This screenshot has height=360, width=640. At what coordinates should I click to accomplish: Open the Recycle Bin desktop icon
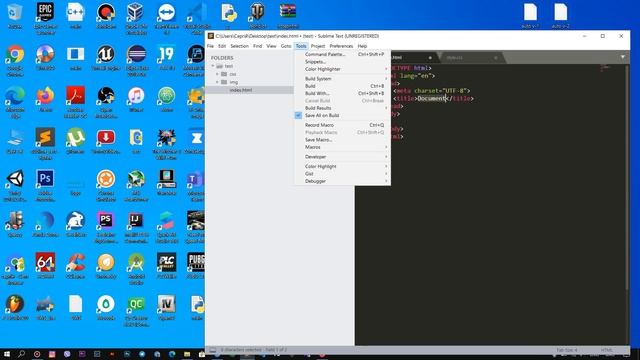click(15, 16)
